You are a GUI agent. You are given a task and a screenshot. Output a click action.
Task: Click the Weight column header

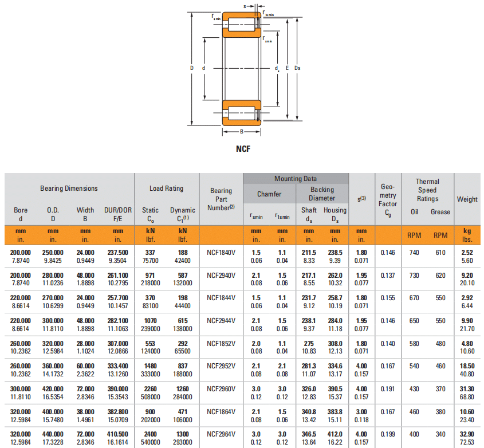[467, 199]
